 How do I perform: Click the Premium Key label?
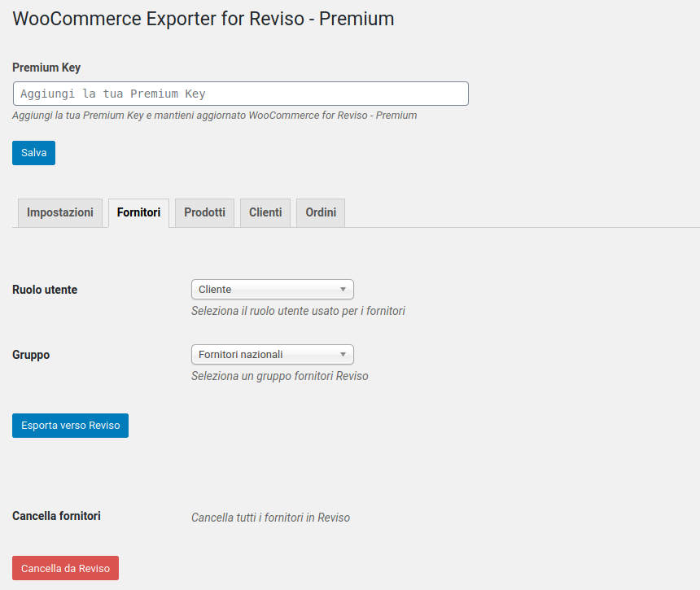pyautogui.click(x=46, y=68)
